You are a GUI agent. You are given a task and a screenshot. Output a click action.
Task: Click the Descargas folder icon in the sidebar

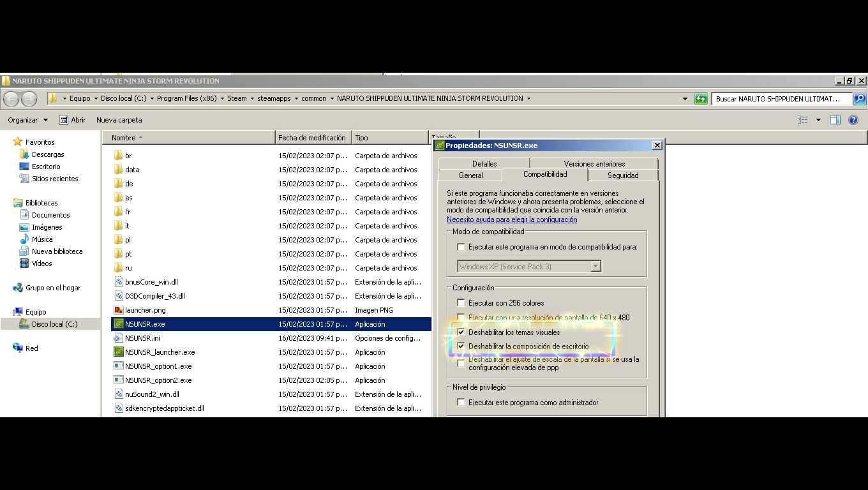click(x=24, y=154)
